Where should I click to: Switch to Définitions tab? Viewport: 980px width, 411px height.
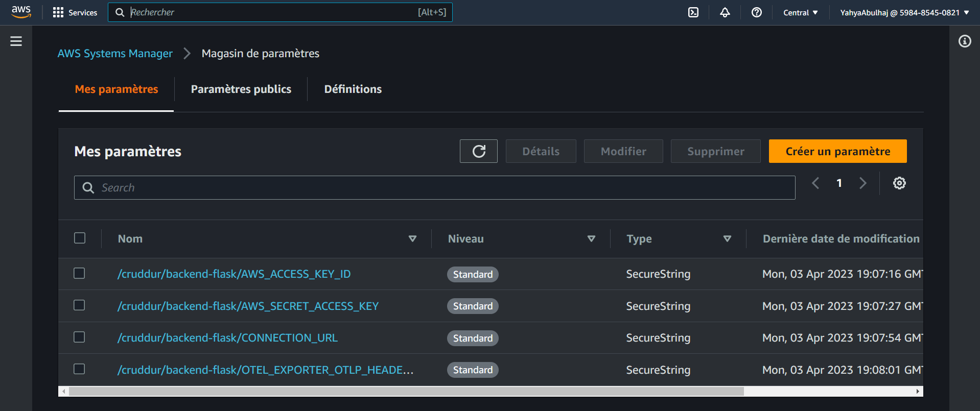point(353,89)
